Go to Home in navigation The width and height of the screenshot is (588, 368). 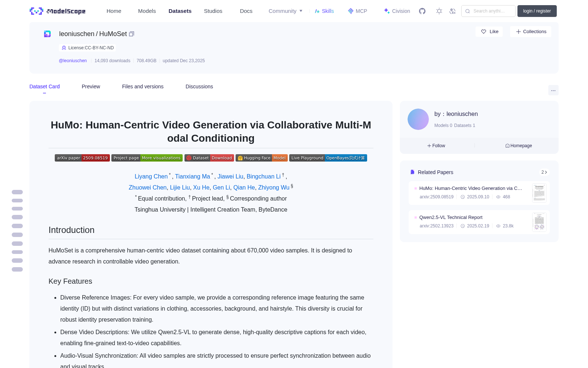[114, 11]
